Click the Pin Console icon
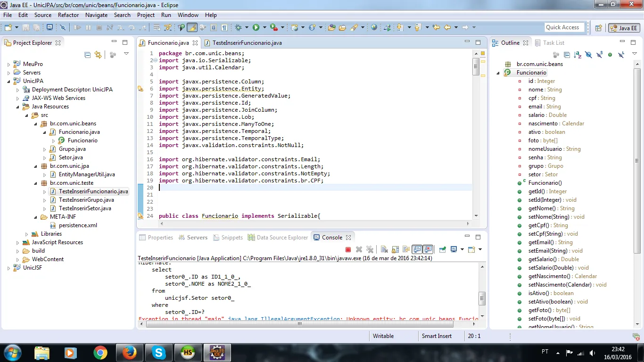This screenshot has width=644, height=362. tap(442, 249)
